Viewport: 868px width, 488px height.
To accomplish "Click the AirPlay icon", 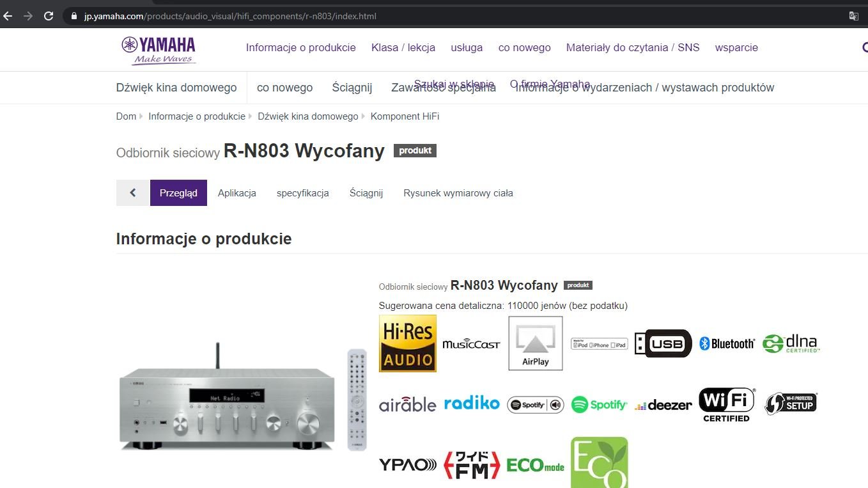I will 536,343.
